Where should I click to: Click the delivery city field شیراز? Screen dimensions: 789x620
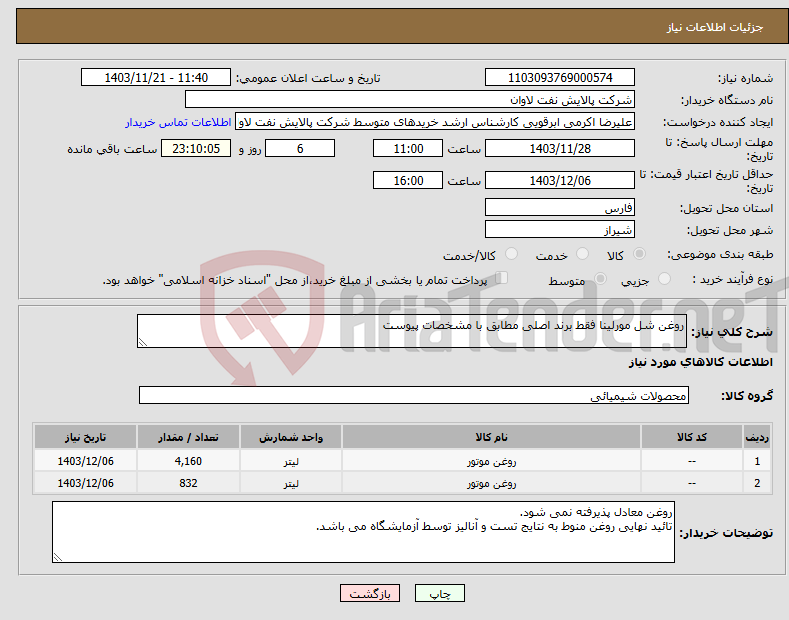click(560, 229)
